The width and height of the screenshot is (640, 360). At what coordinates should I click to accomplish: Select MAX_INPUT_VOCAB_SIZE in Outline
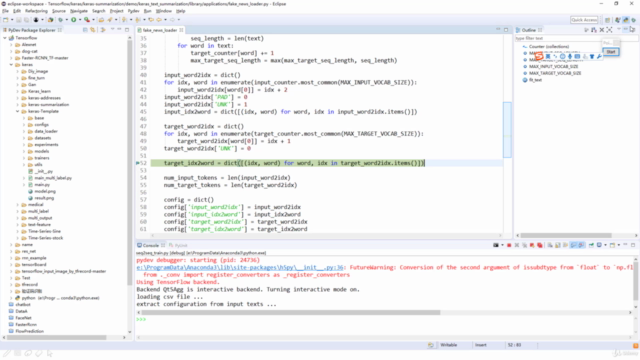pos(553,66)
